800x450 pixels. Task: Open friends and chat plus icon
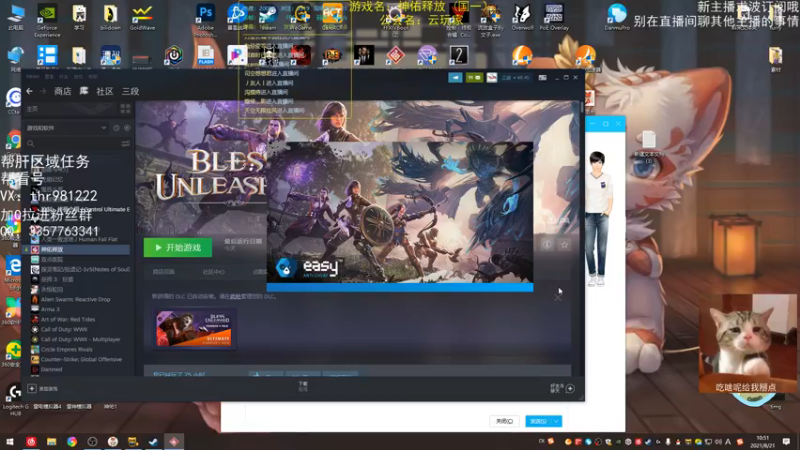(x=570, y=389)
